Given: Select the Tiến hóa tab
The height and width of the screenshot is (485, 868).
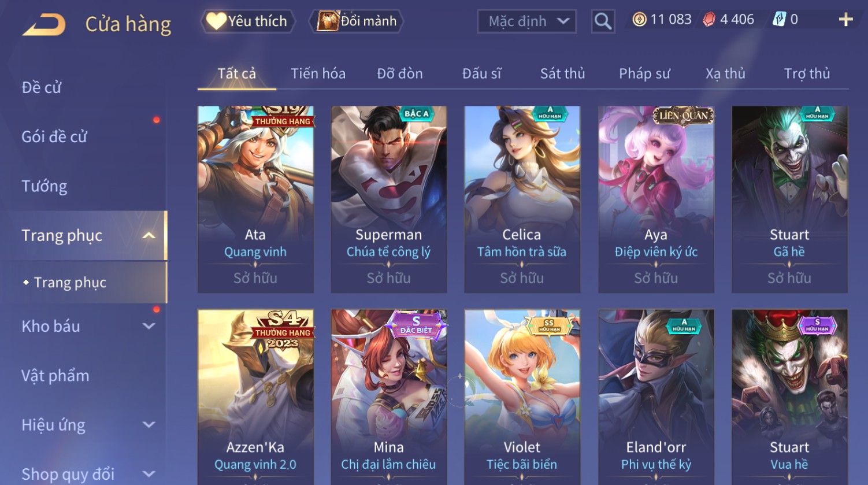Looking at the screenshot, I should [x=318, y=73].
